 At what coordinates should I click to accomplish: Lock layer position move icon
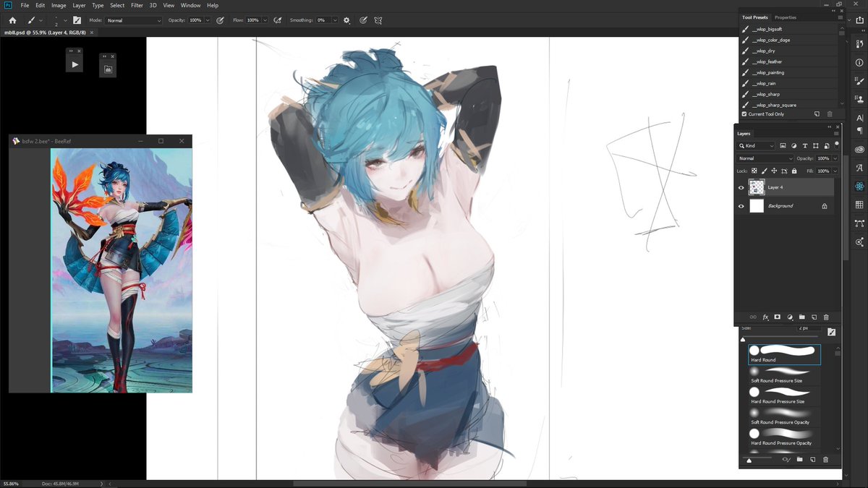pos(774,171)
